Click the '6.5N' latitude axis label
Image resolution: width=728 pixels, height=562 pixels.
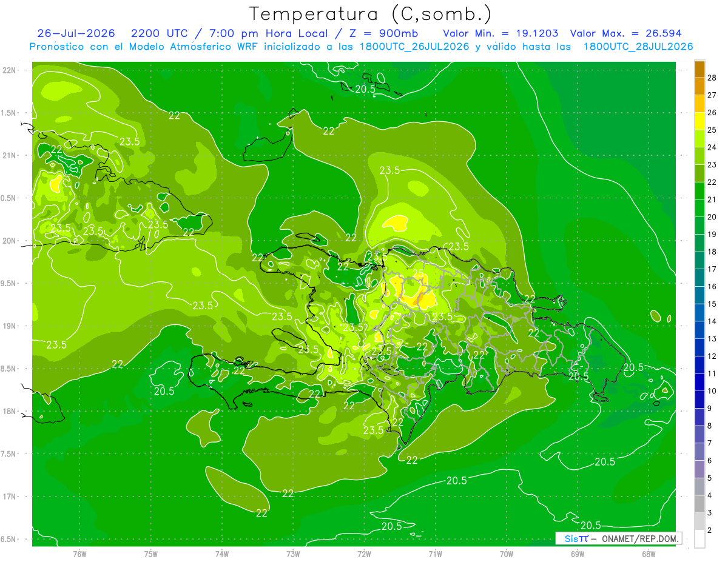pos(10,539)
